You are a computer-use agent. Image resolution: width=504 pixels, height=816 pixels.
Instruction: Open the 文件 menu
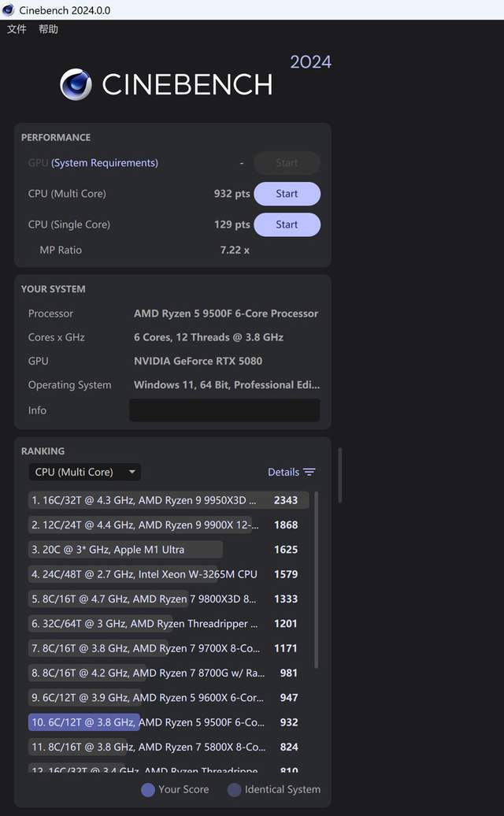[x=17, y=29]
